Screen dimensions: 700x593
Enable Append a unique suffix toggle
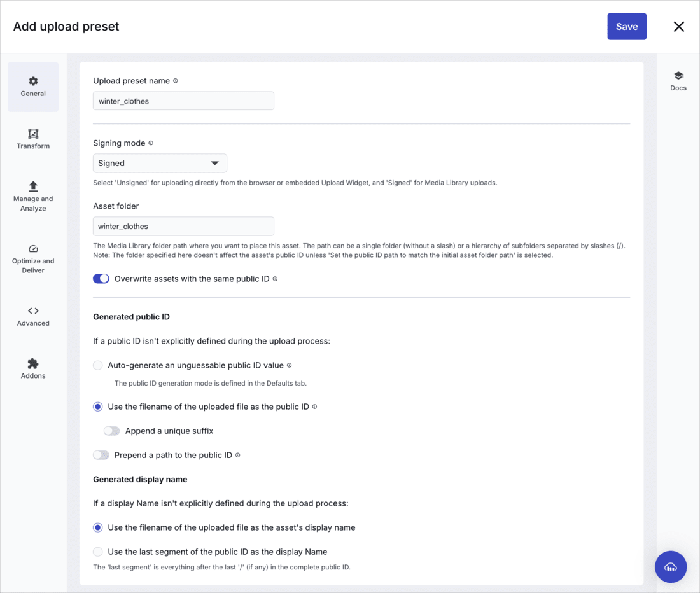click(111, 431)
